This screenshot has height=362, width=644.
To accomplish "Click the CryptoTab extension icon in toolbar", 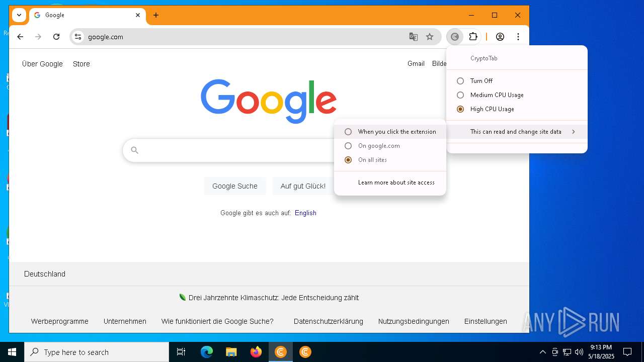I will [x=455, y=37].
